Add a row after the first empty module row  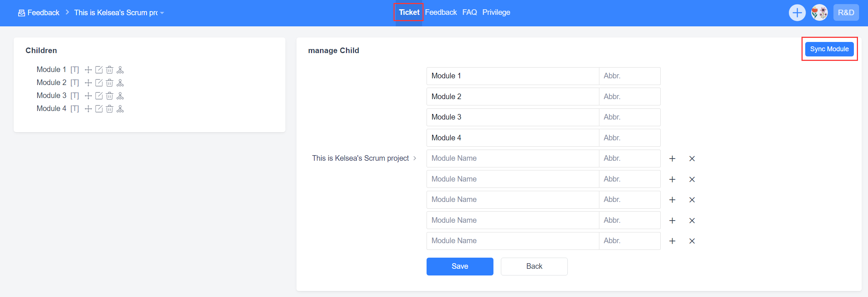672,159
